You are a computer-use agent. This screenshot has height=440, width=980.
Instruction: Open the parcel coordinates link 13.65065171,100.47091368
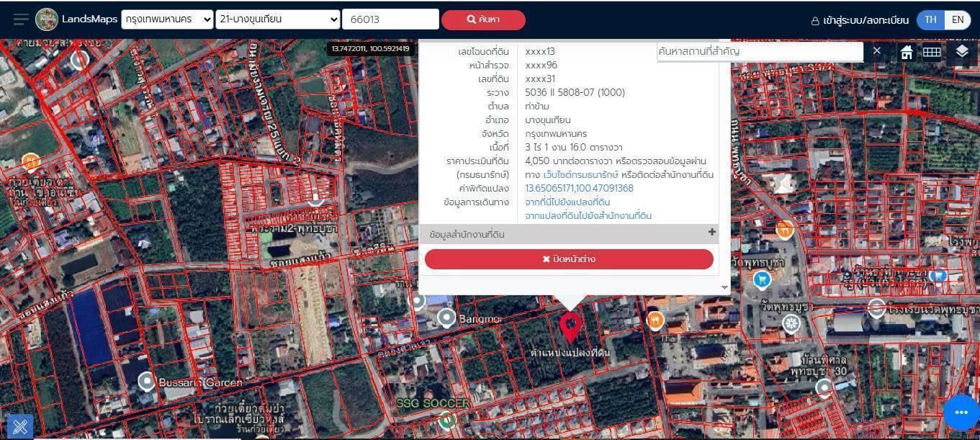(x=579, y=189)
